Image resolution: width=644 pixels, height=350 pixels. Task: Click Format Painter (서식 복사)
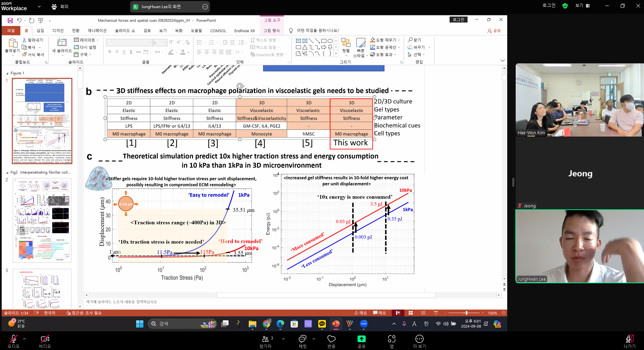tap(33, 55)
